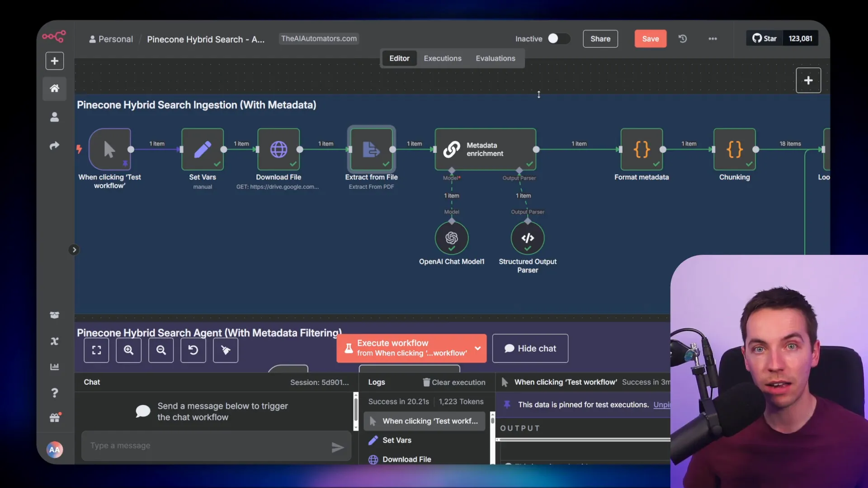This screenshot has width=868, height=488.
Task: Click the n8n logo icon
Action: (x=54, y=37)
